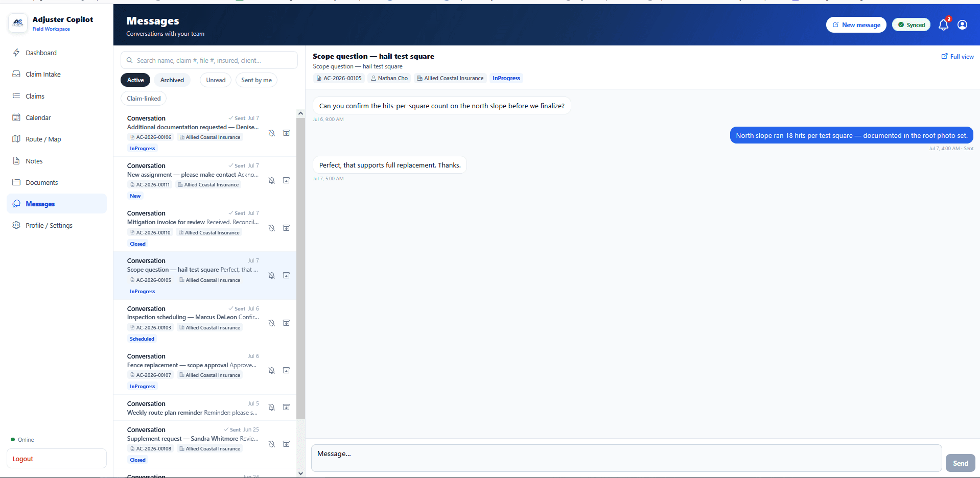980x478 pixels.
Task: Click the Scheduled status on AC-2026-00103
Action: tap(142, 339)
